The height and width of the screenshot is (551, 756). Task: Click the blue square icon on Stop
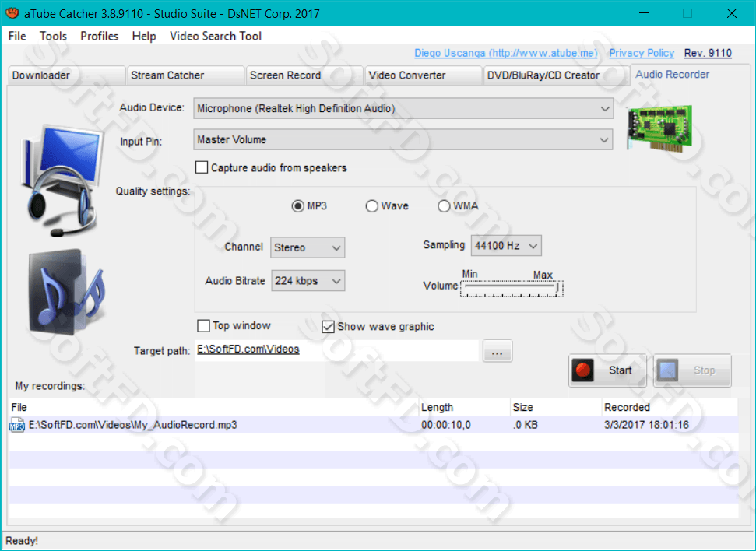click(668, 370)
